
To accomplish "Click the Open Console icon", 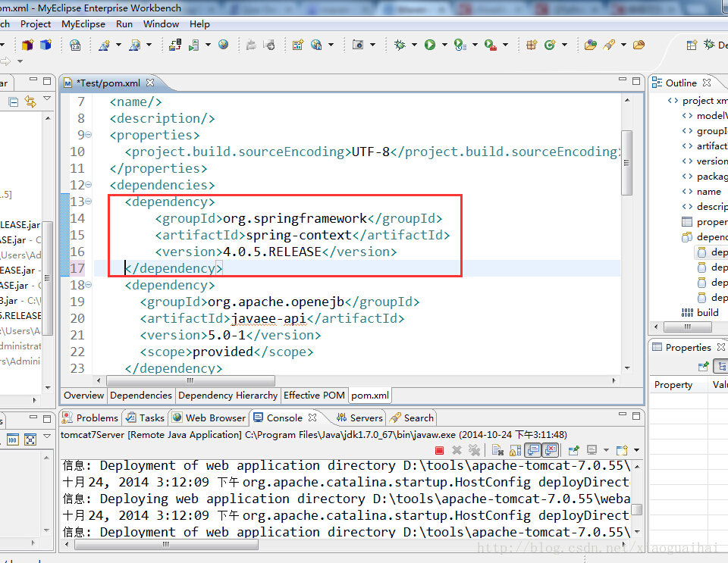I will click(622, 450).
